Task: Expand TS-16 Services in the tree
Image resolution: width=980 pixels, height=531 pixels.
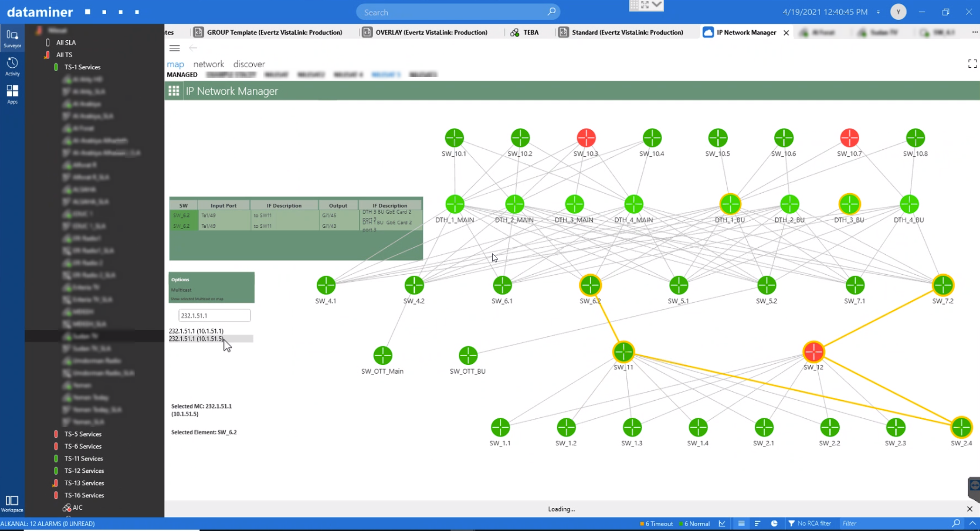Action: [84, 495]
